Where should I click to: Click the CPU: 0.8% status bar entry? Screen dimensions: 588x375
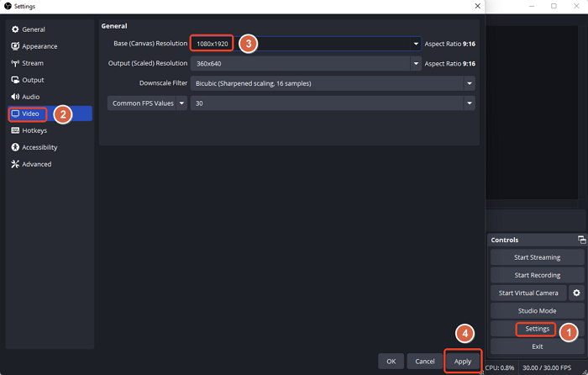tap(500, 368)
